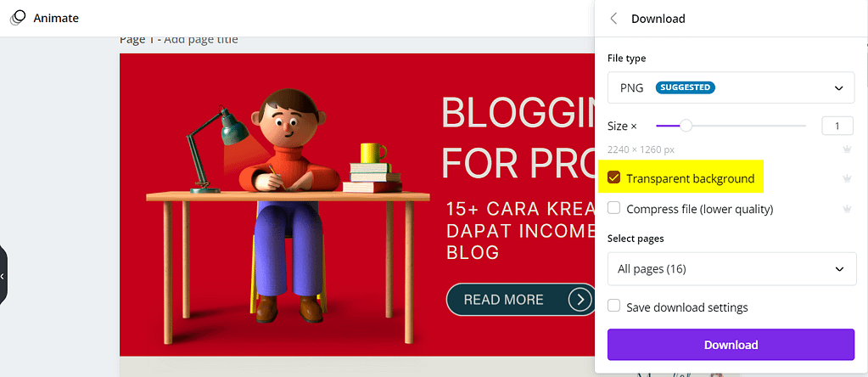Click the arrow circle in READ MORE
This screenshot has height=377, width=868.
click(580, 300)
